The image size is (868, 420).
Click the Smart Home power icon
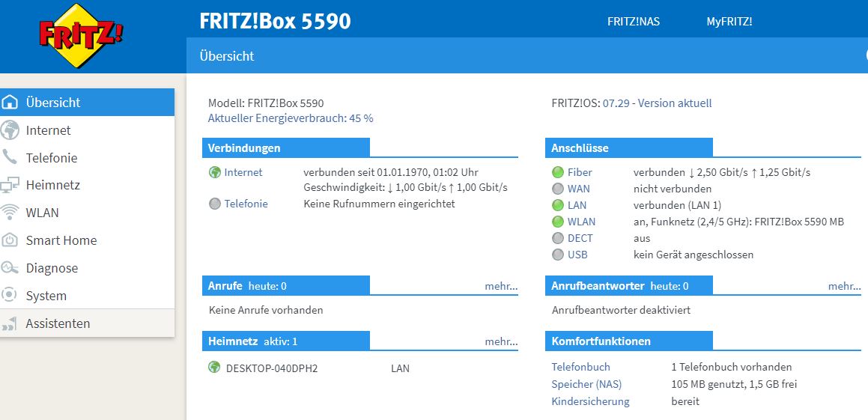pos(10,240)
